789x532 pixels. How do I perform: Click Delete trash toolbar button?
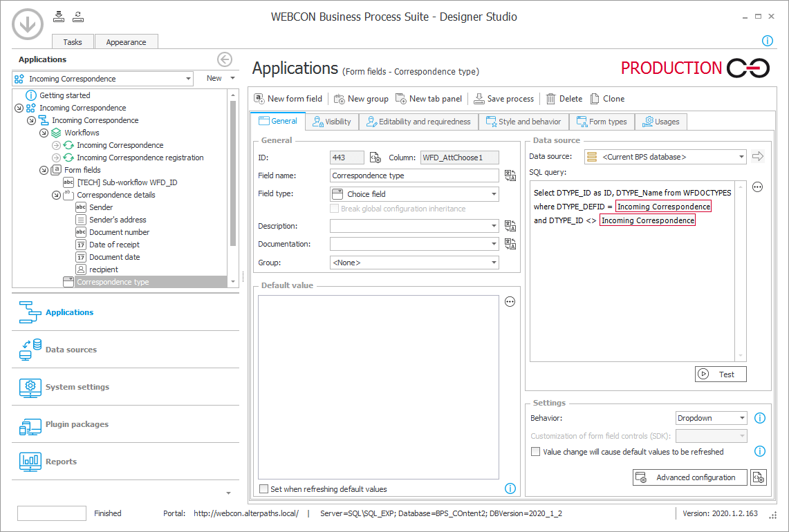pos(564,99)
